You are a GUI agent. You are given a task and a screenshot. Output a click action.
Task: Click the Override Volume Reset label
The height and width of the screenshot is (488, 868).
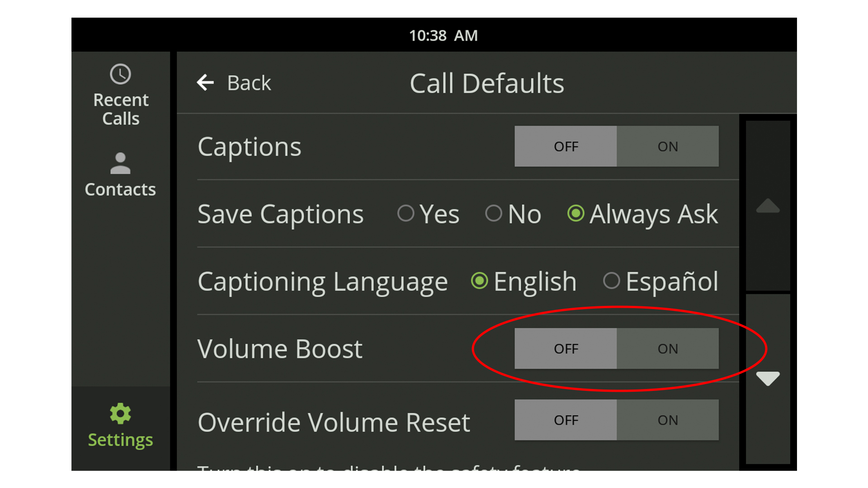tap(334, 422)
